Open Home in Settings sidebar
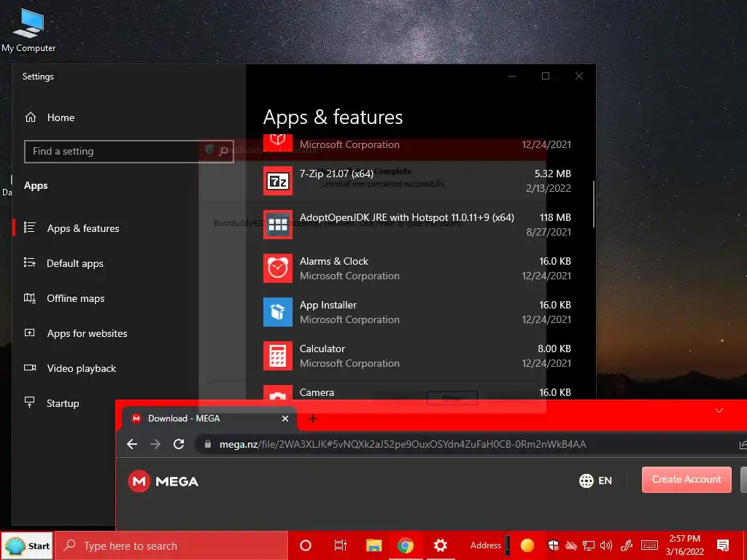The image size is (747, 560). click(x=50, y=117)
